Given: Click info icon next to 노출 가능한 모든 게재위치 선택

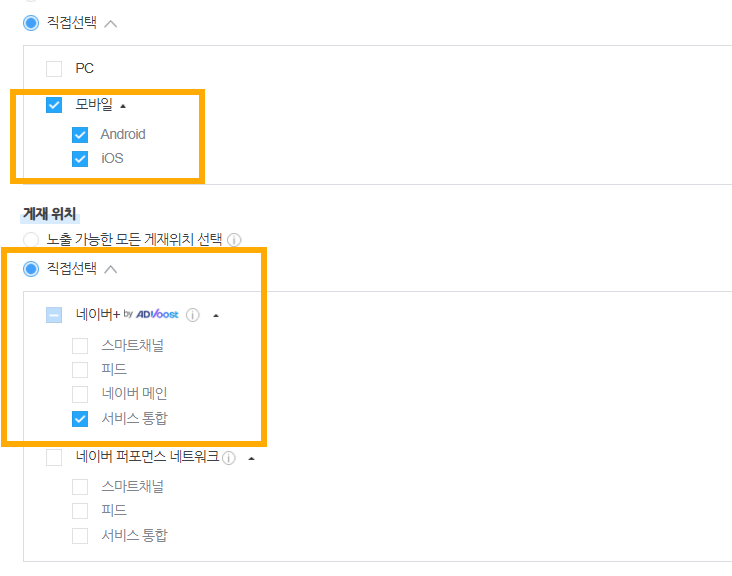Looking at the screenshot, I should point(234,240).
